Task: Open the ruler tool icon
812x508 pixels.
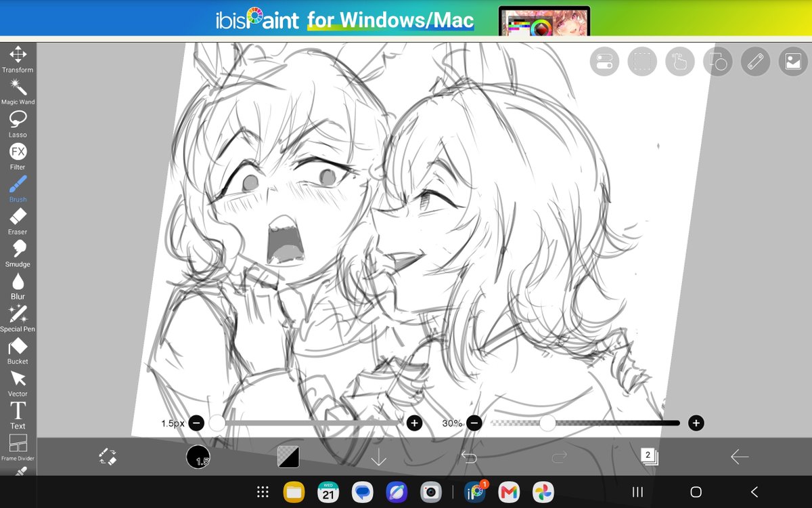Action: 755,62
